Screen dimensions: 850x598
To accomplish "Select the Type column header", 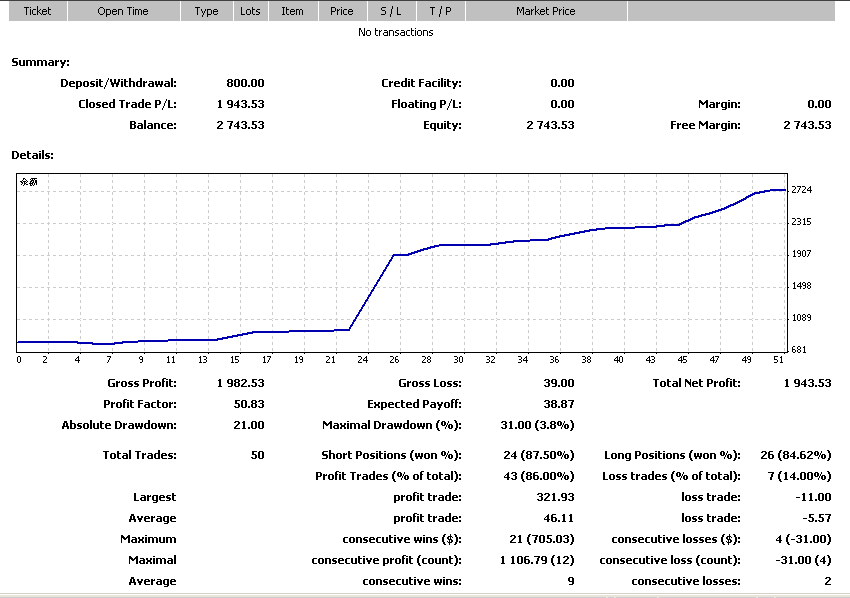I will tap(207, 11).
